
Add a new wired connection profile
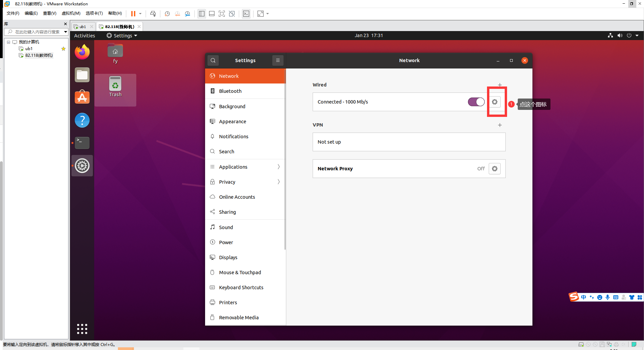pyautogui.click(x=500, y=85)
